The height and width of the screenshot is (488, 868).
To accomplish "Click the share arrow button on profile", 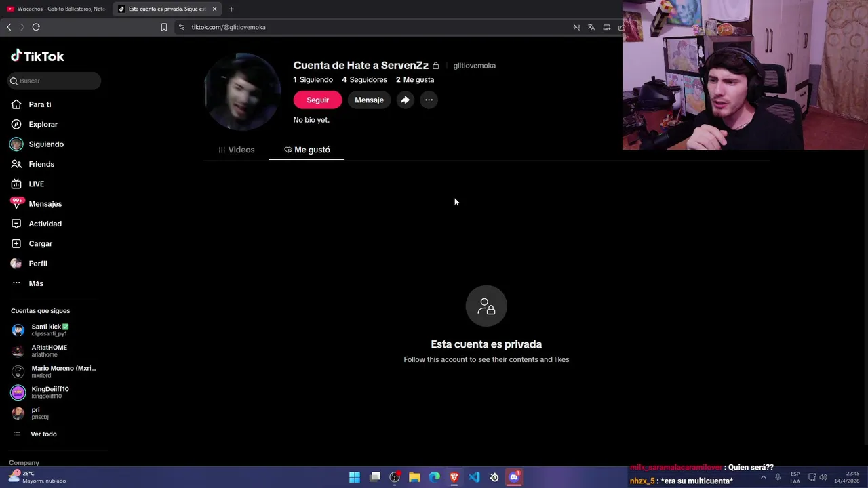I will (405, 100).
